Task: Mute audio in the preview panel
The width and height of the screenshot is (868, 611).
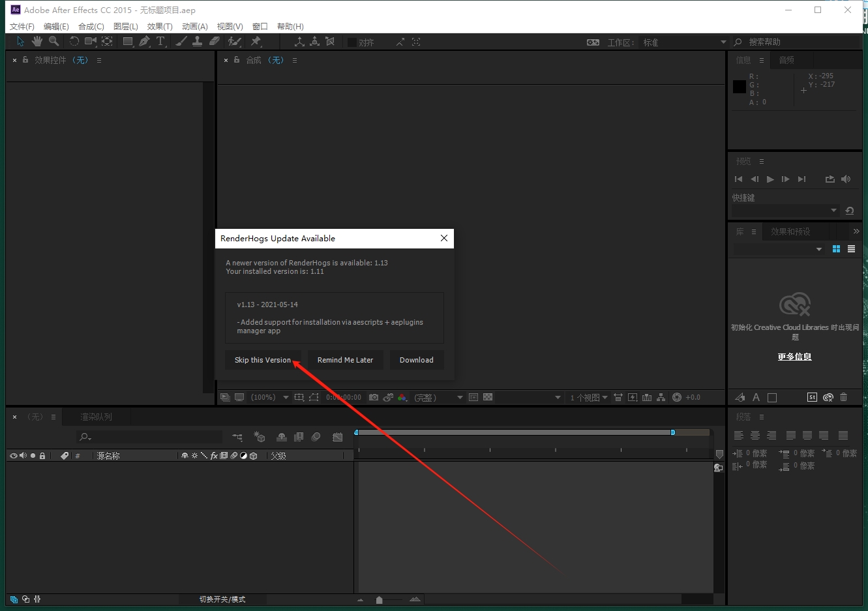Action: (846, 179)
